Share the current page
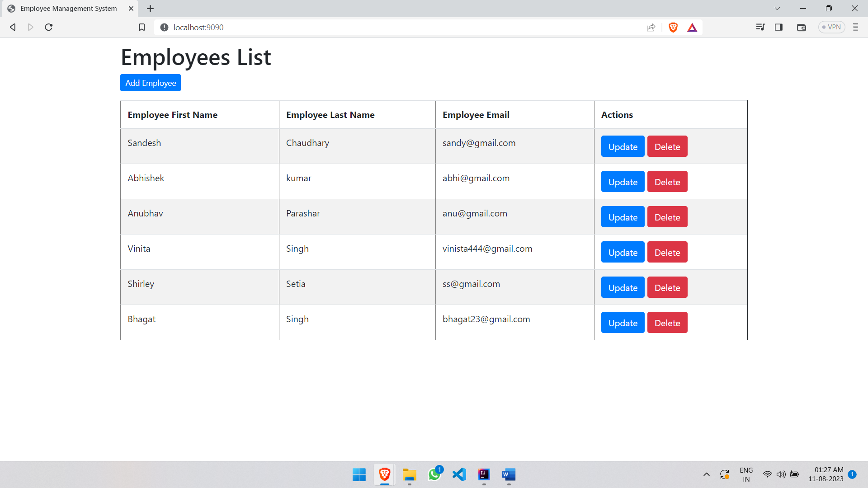This screenshot has width=868, height=488. [651, 27]
